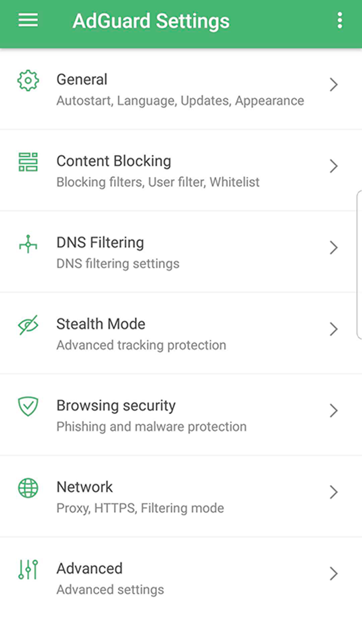Image resolution: width=362 pixels, height=644 pixels.
Task: Open the Stealth Mode settings entry
Action: (x=101, y=324)
